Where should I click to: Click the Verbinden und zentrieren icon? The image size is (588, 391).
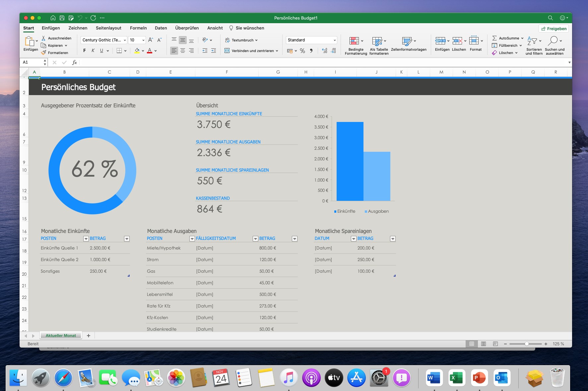(227, 51)
